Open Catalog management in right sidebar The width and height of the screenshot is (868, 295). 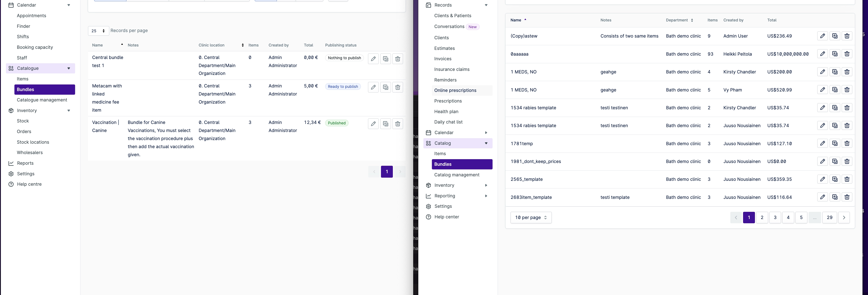[456, 175]
